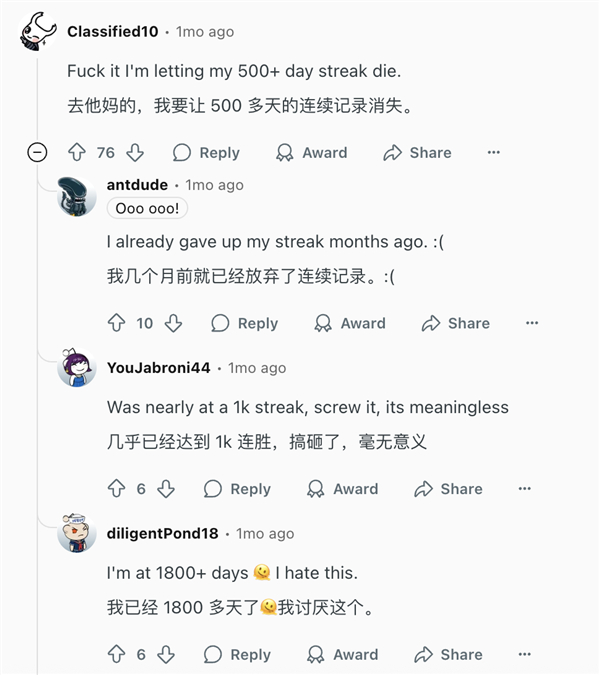The image size is (600, 675).
Task: Downvote Classified10's comment with 76 votes
Action: tap(135, 153)
